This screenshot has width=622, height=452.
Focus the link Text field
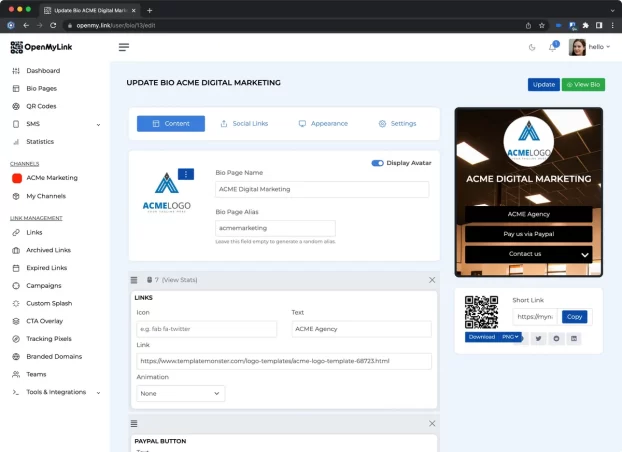pyautogui.click(x=361, y=329)
